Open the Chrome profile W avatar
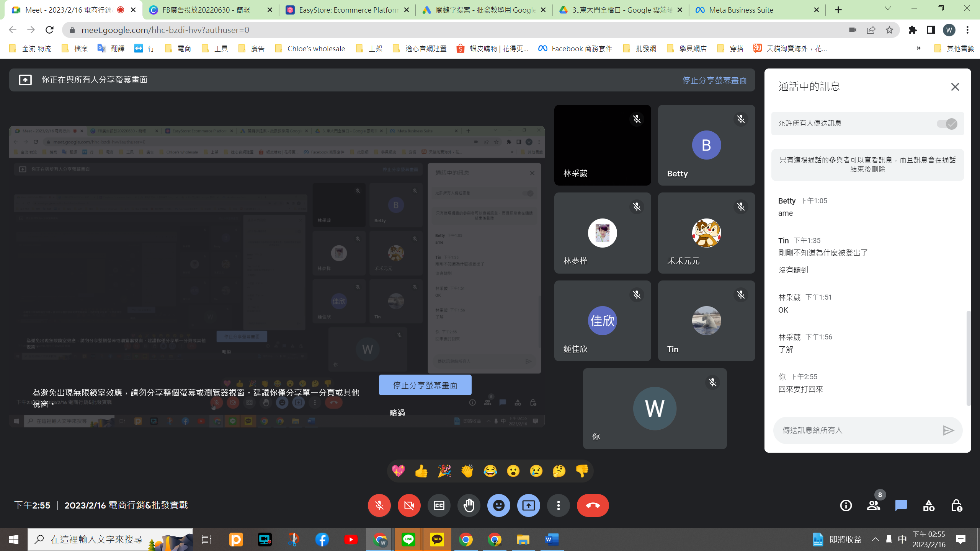This screenshot has height=551, width=980. [949, 30]
